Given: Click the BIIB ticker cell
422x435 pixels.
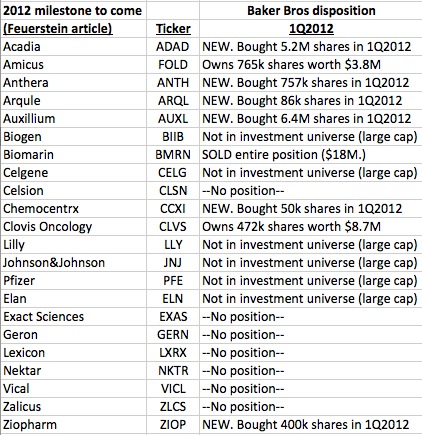Looking at the screenshot, I should tap(173, 137).
